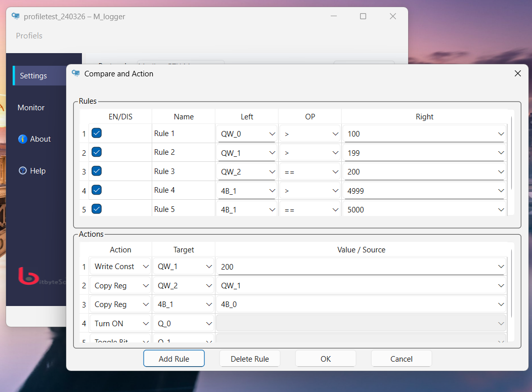The height and width of the screenshot is (392, 532).
Task: Switch to the Monitor tab
Action: [31, 108]
